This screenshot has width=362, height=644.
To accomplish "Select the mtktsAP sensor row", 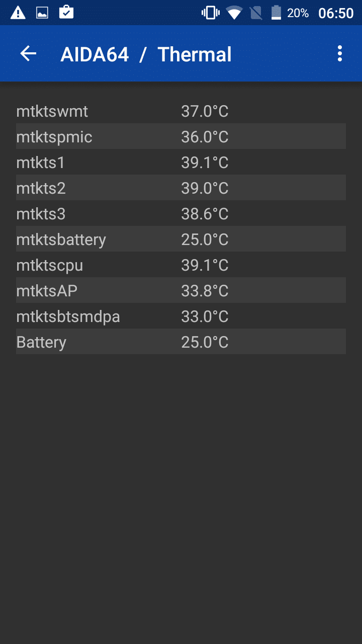I will (x=181, y=290).
